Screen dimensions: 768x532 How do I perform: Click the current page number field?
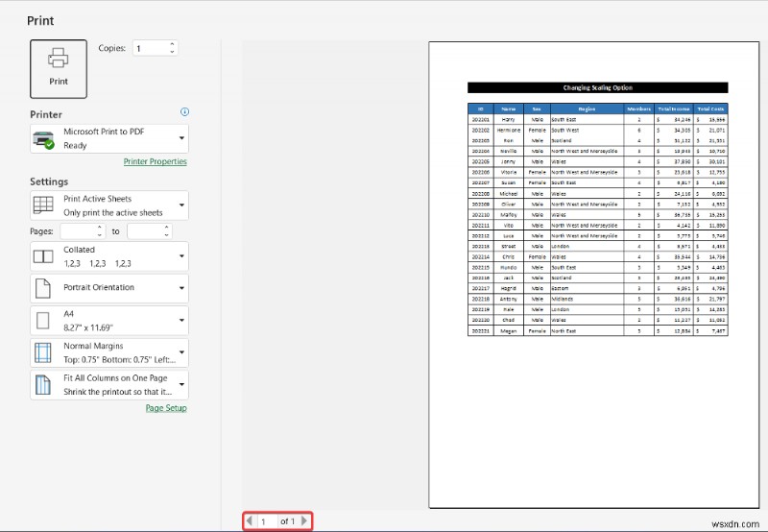point(267,521)
